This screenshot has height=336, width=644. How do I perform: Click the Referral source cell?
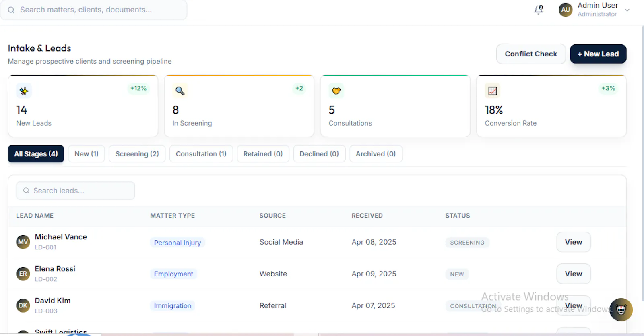pos(273,306)
